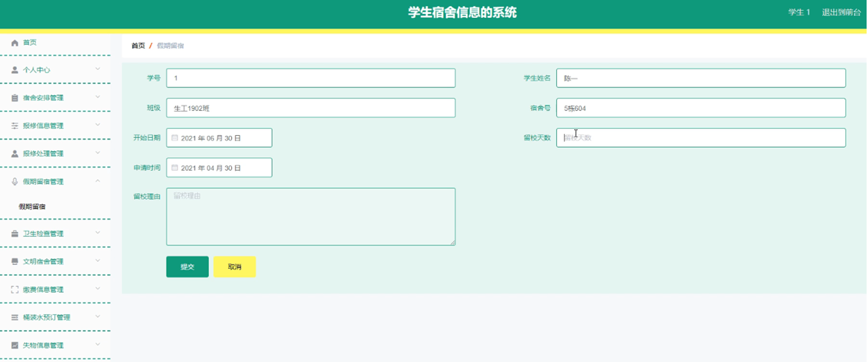Screen dimensions: 868x362
Task: Click the green 提交 button
Action: 187,267
